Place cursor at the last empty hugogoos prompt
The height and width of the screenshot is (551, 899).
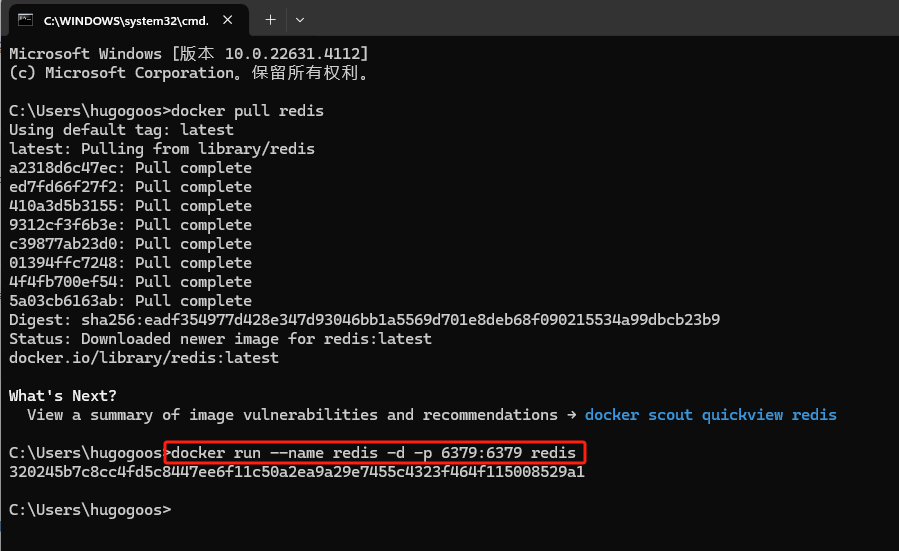coord(90,510)
